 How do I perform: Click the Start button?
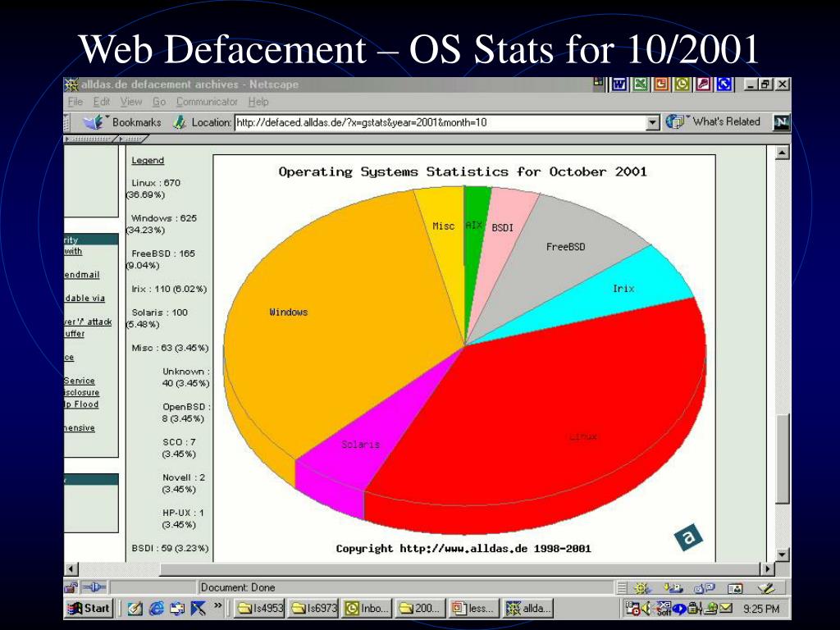click(89, 608)
